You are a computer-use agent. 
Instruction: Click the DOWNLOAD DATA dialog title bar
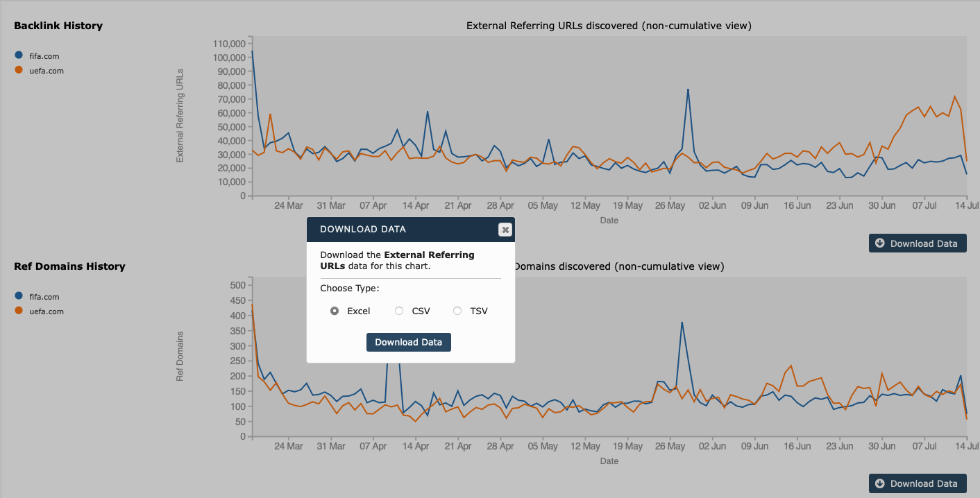pyautogui.click(x=403, y=230)
